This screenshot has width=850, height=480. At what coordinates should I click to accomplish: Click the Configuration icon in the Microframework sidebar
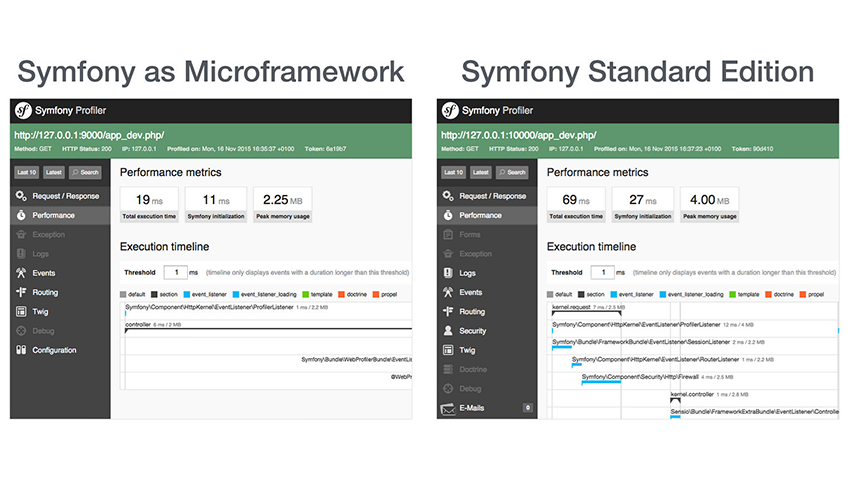pos(21,350)
